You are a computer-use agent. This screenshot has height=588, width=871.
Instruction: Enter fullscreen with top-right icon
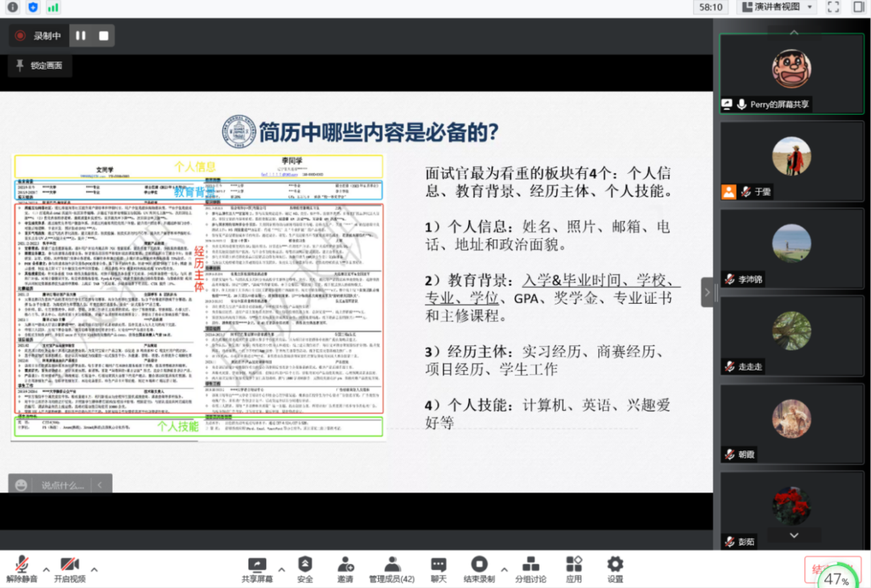[x=833, y=8]
